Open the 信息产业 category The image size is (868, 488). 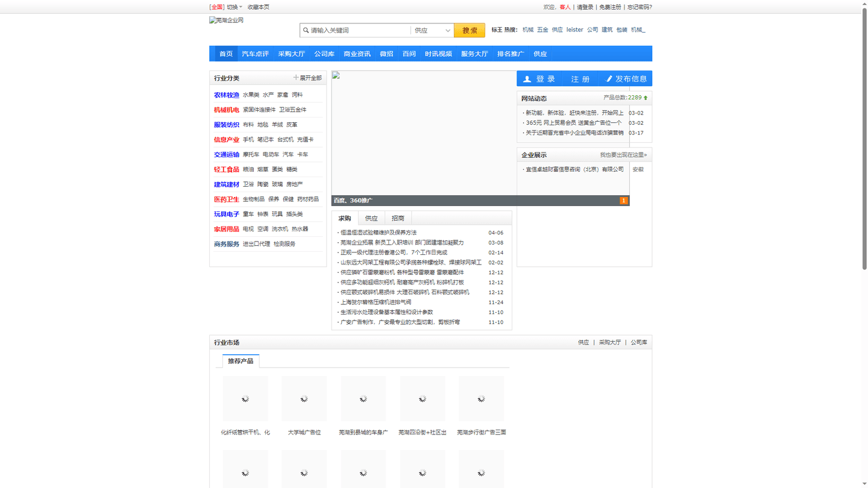click(227, 140)
